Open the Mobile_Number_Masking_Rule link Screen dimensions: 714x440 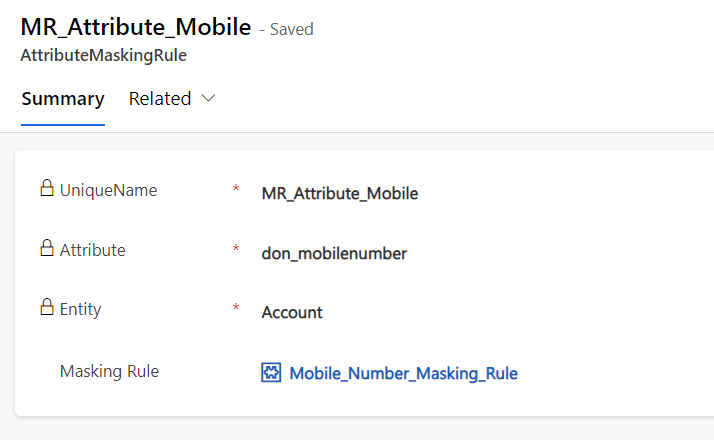(x=403, y=373)
